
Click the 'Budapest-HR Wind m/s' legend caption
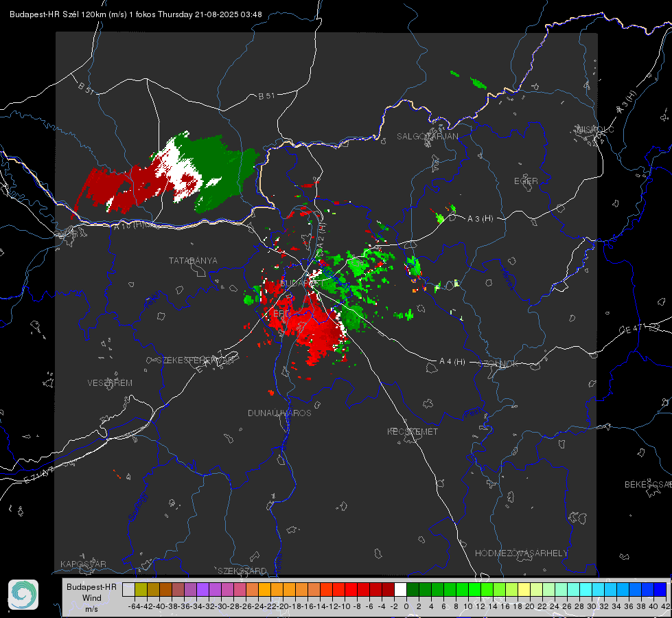pyautogui.click(x=91, y=597)
